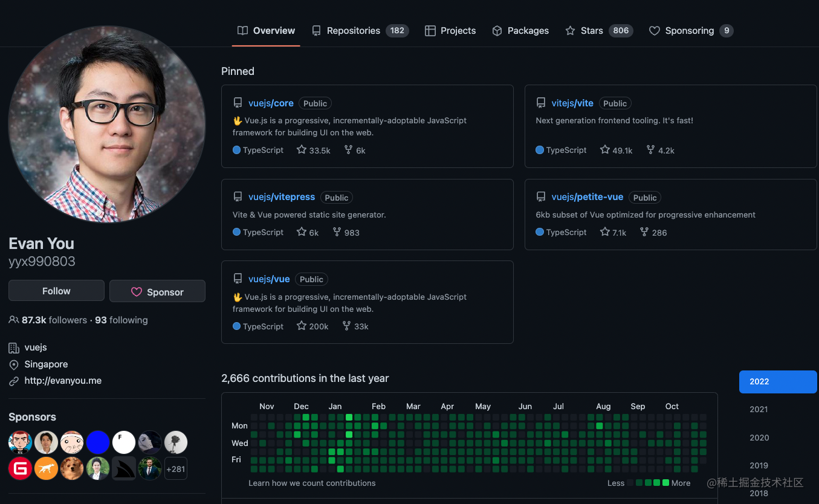
Task: Click the red G sponsor avatar
Action: coord(20,468)
